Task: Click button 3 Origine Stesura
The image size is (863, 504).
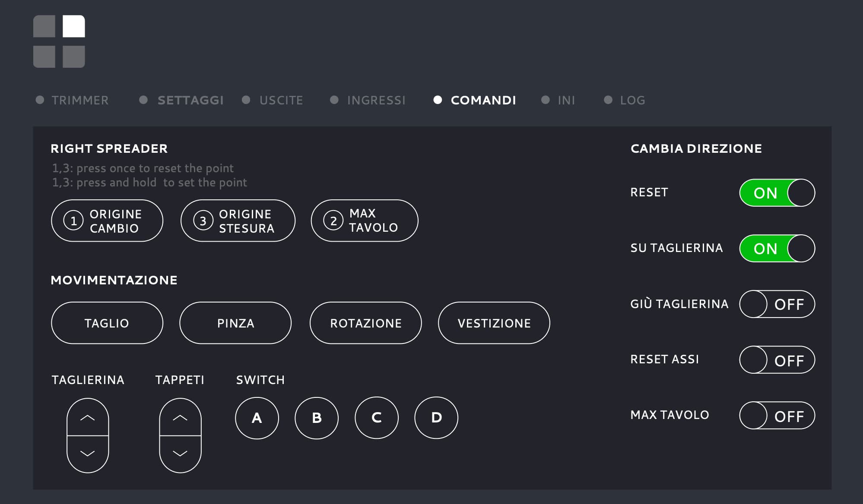Action: click(238, 220)
